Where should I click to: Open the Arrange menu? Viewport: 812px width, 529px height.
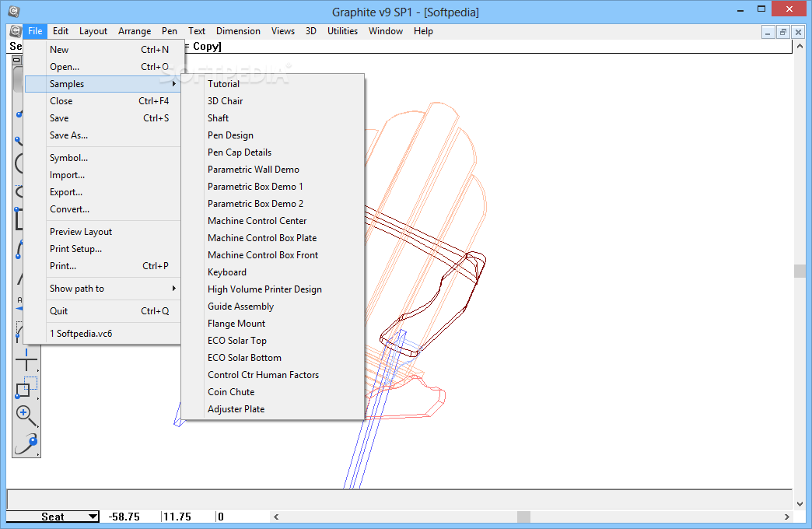pos(135,31)
